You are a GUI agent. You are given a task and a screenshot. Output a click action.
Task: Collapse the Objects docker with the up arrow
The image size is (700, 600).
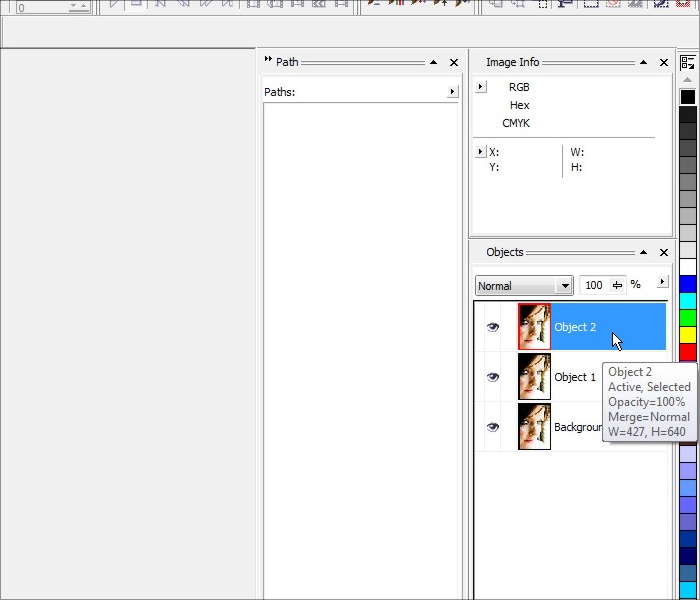643,252
